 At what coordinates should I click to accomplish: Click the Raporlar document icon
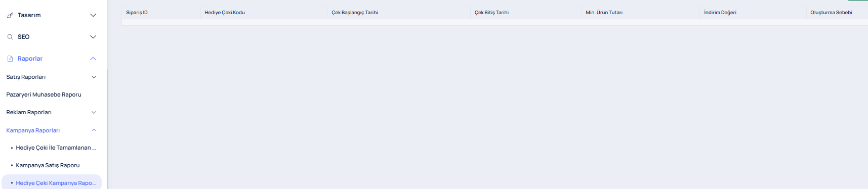coord(10,59)
